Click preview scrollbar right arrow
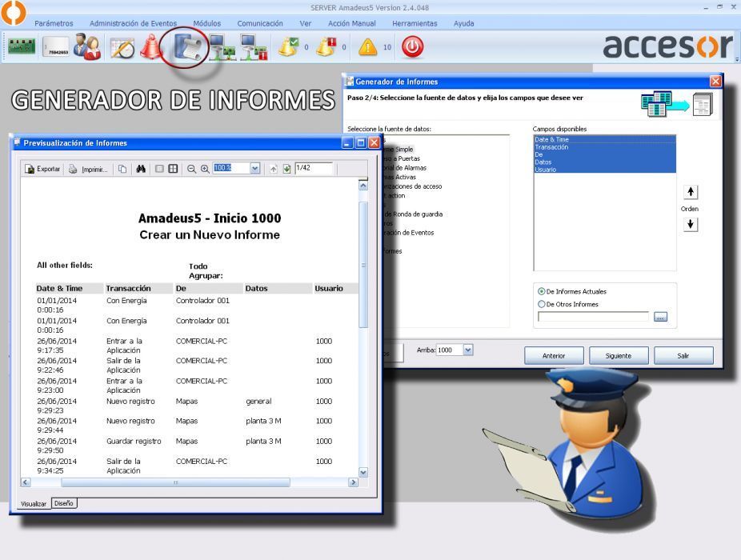This screenshot has height=560, width=741. (353, 482)
